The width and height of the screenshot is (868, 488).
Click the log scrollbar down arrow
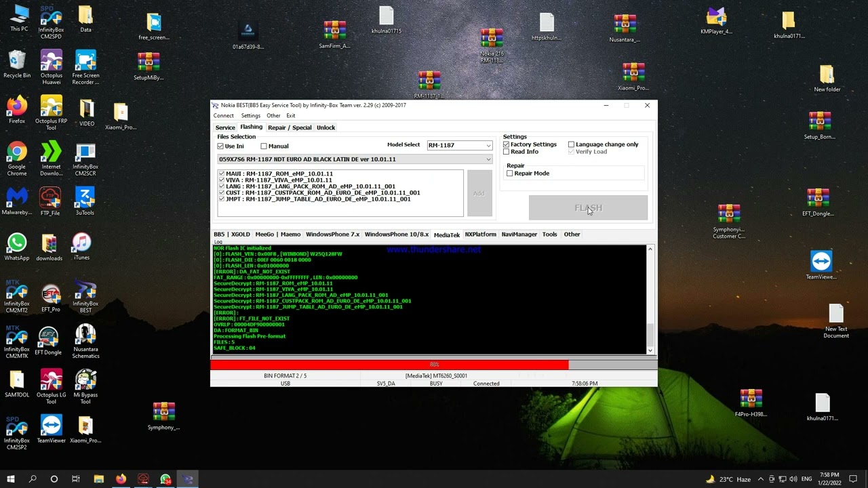pyautogui.click(x=650, y=350)
